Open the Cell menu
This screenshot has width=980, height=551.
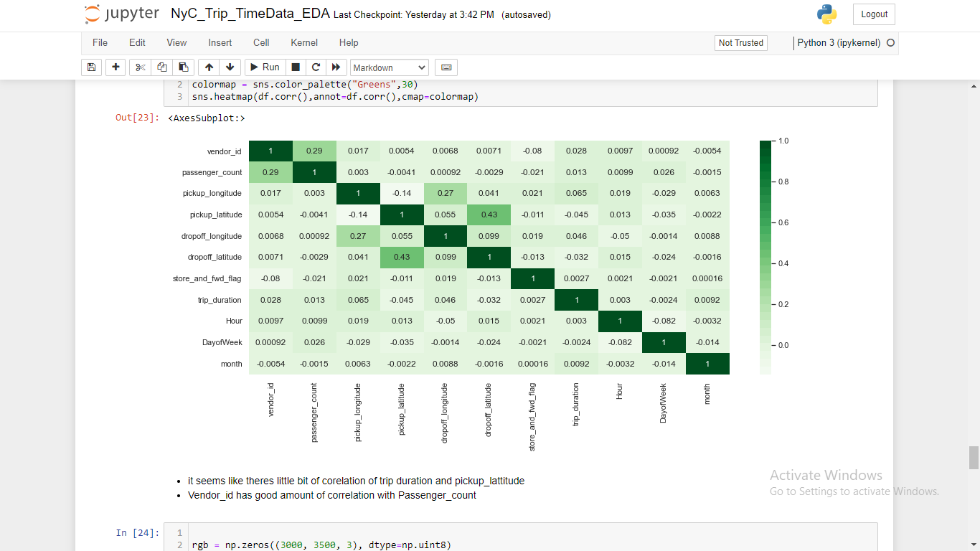[260, 42]
